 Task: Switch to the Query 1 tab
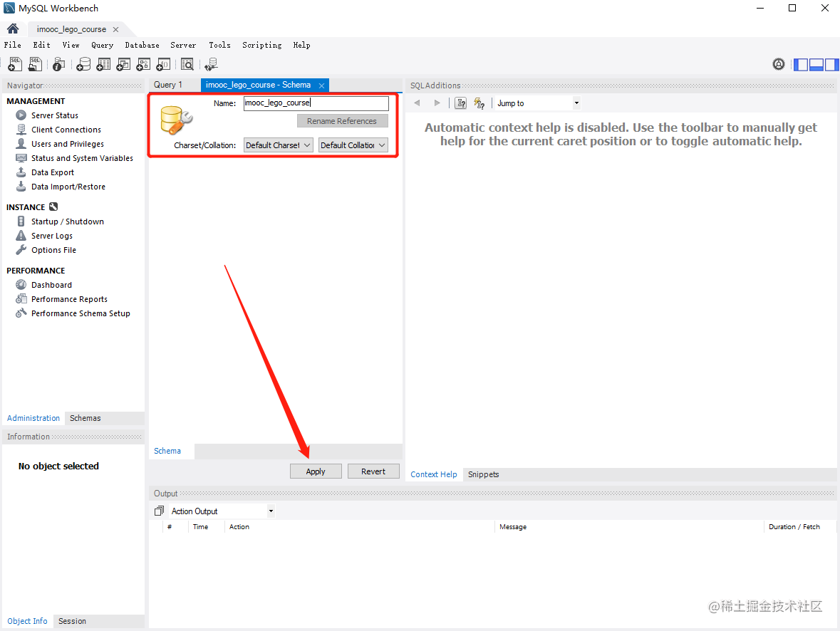168,85
